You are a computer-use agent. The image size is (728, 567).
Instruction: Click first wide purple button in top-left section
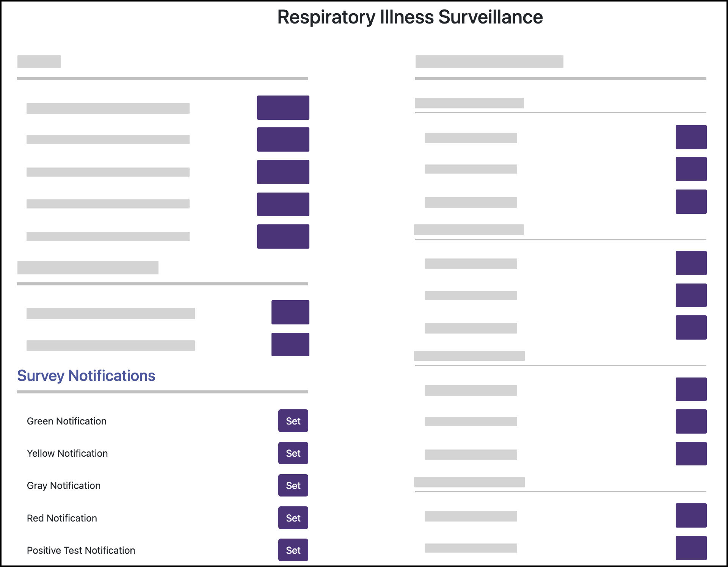coord(283,108)
